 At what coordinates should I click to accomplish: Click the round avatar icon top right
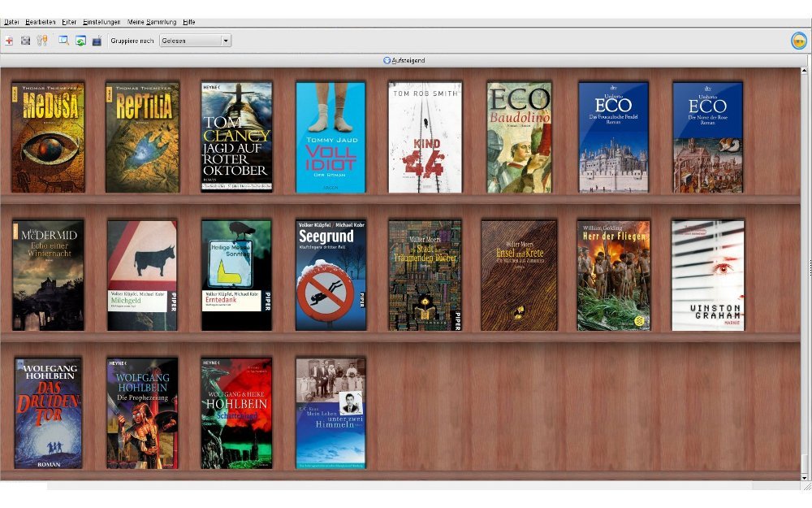point(798,41)
